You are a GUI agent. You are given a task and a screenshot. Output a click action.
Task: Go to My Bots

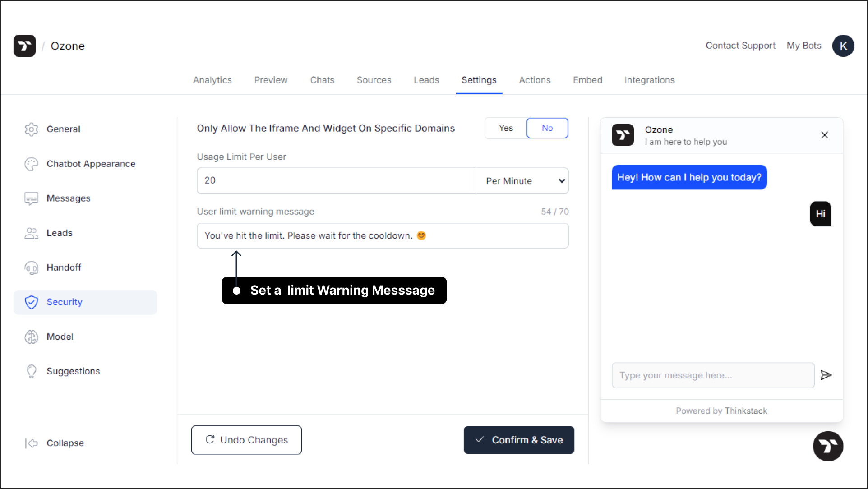coord(804,46)
